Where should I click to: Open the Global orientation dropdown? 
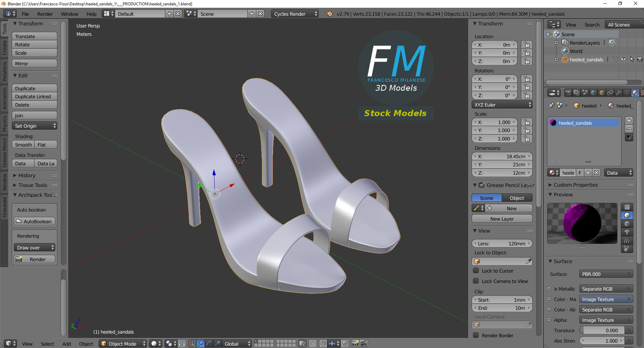[x=237, y=344]
